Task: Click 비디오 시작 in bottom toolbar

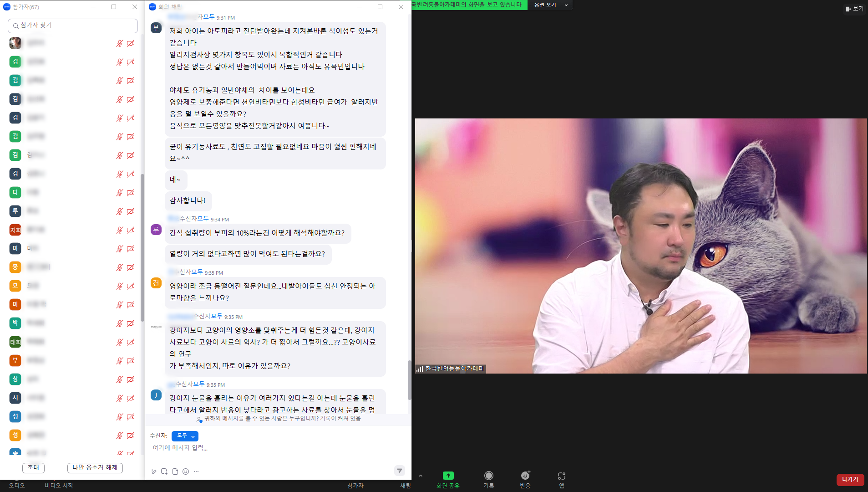Action: [59, 486]
